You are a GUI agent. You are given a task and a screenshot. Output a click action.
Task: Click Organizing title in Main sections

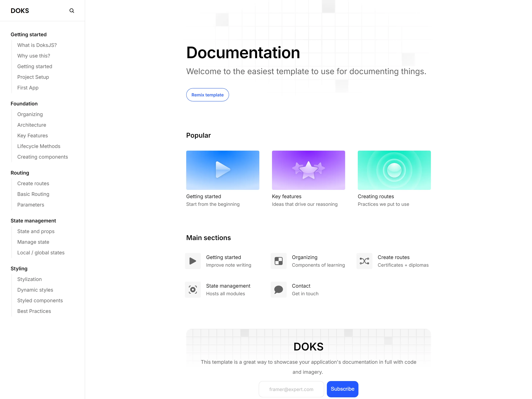click(x=304, y=257)
